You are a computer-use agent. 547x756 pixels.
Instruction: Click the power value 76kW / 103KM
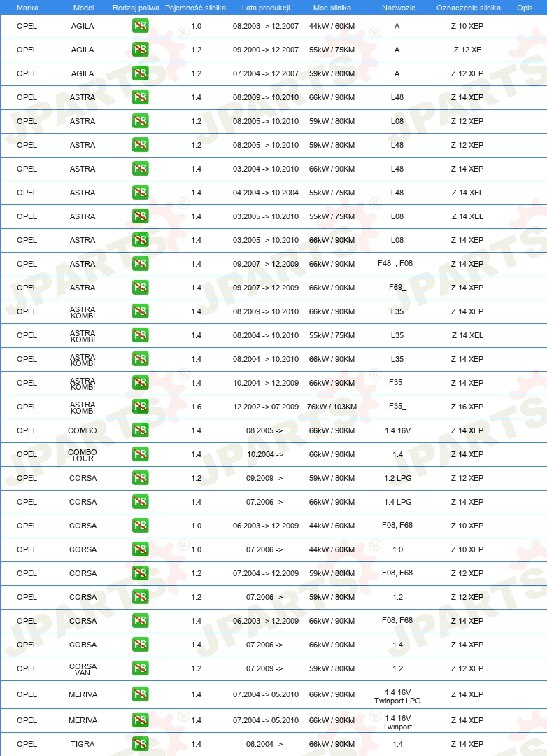click(x=332, y=407)
